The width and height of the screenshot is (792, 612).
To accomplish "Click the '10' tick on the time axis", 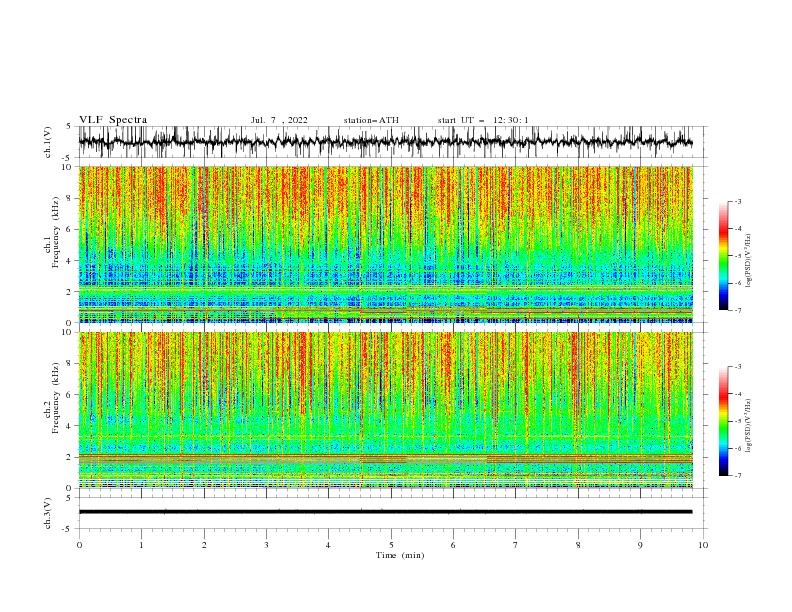I will click(x=703, y=545).
